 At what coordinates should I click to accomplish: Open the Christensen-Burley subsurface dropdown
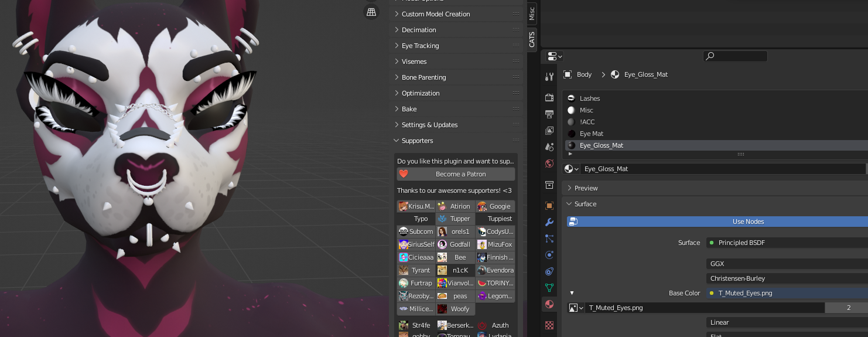(x=787, y=278)
